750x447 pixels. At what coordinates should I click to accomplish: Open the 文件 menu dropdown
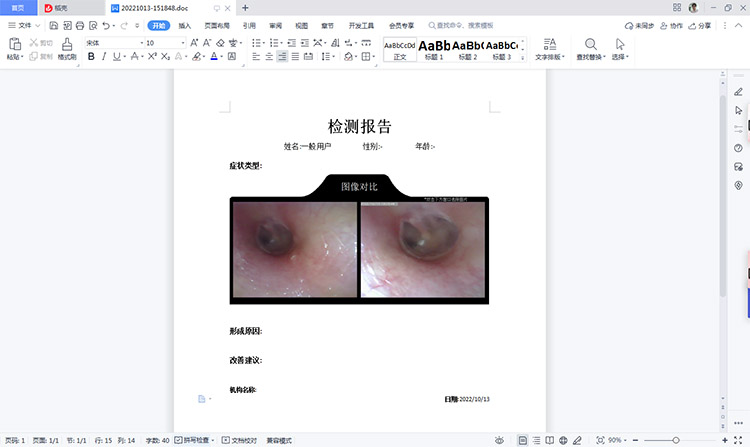pos(24,25)
